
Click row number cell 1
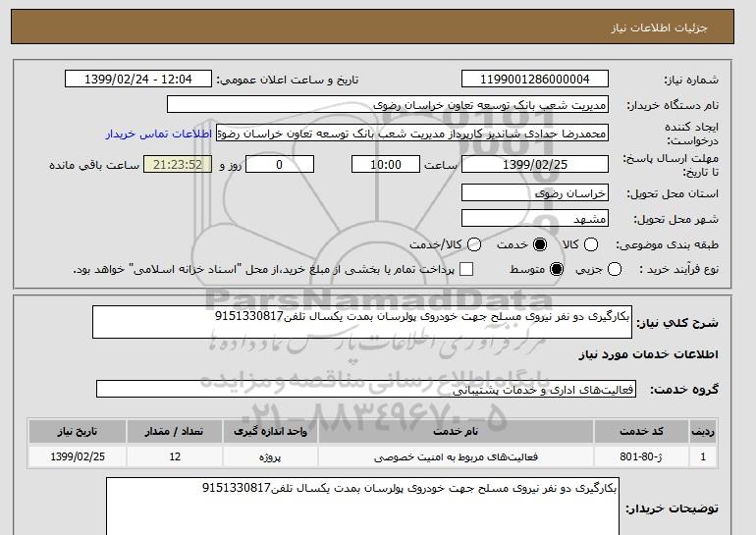point(703,456)
